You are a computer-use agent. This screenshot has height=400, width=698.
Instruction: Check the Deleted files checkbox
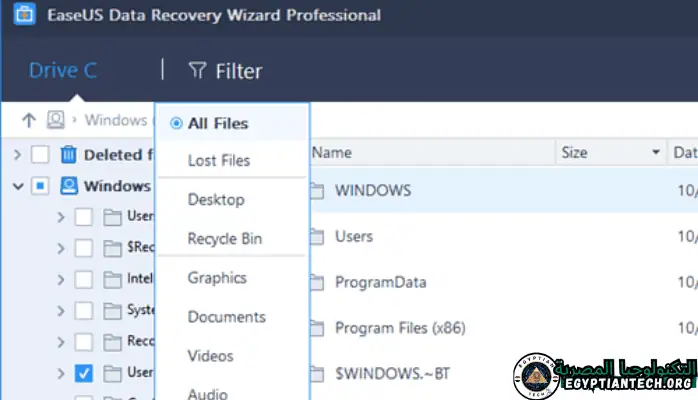pyautogui.click(x=40, y=154)
